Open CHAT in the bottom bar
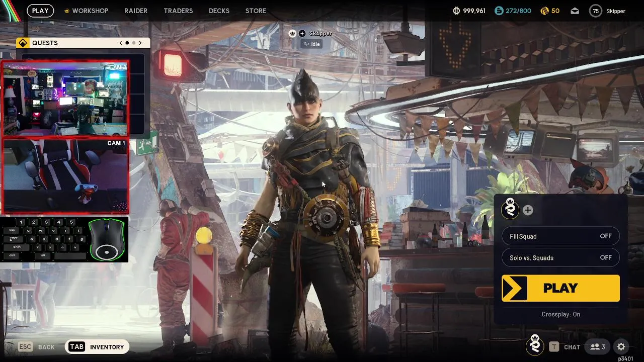Viewport: 644px width, 362px height. pos(572,347)
